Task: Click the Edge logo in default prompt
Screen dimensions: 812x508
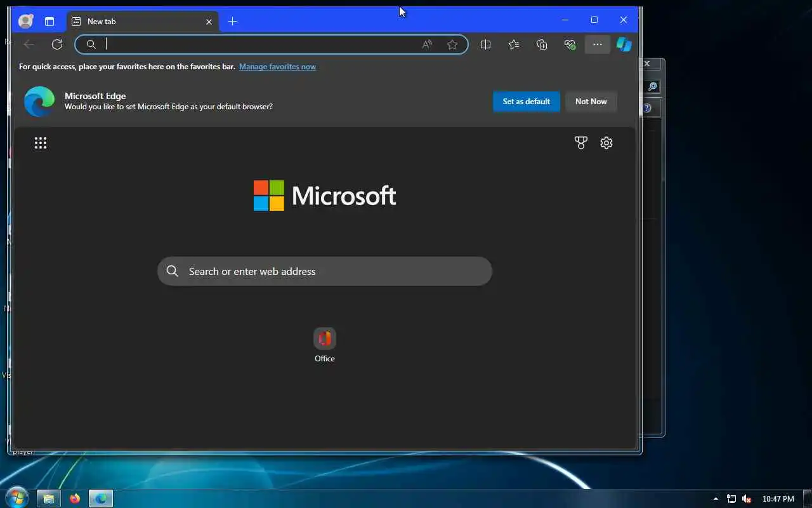Action: tap(39, 102)
